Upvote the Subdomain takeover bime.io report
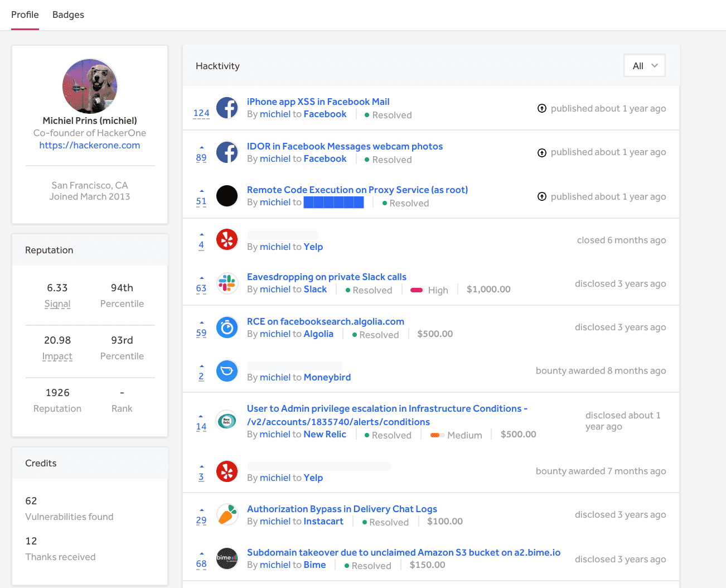The width and height of the screenshot is (726, 588). click(201, 553)
